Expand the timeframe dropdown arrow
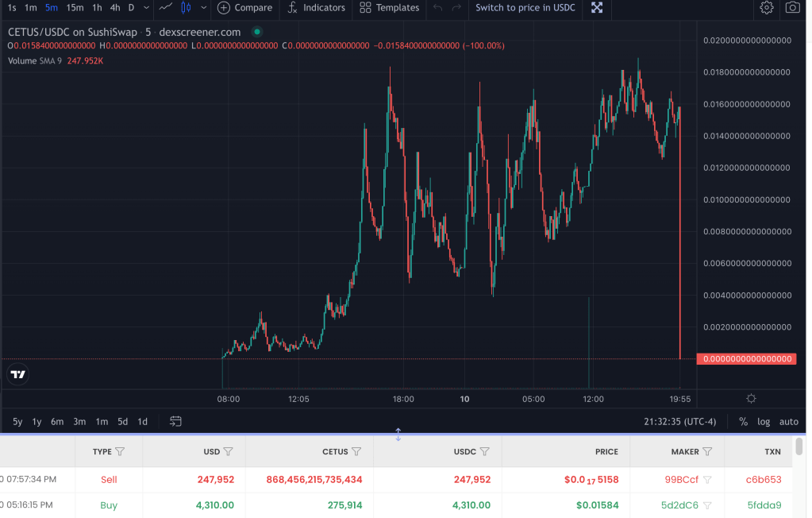 [147, 8]
